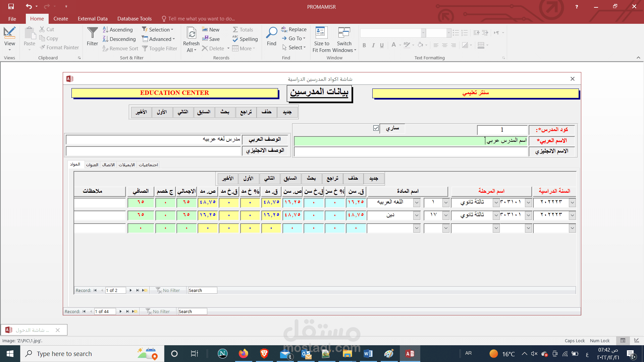
Task: Click Remove Sort icon
Action: pyautogui.click(x=120, y=49)
